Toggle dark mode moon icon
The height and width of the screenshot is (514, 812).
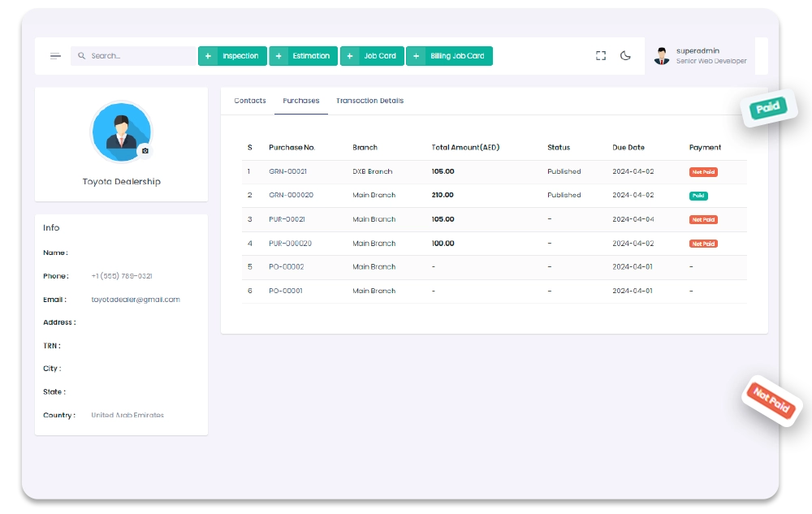tap(625, 56)
